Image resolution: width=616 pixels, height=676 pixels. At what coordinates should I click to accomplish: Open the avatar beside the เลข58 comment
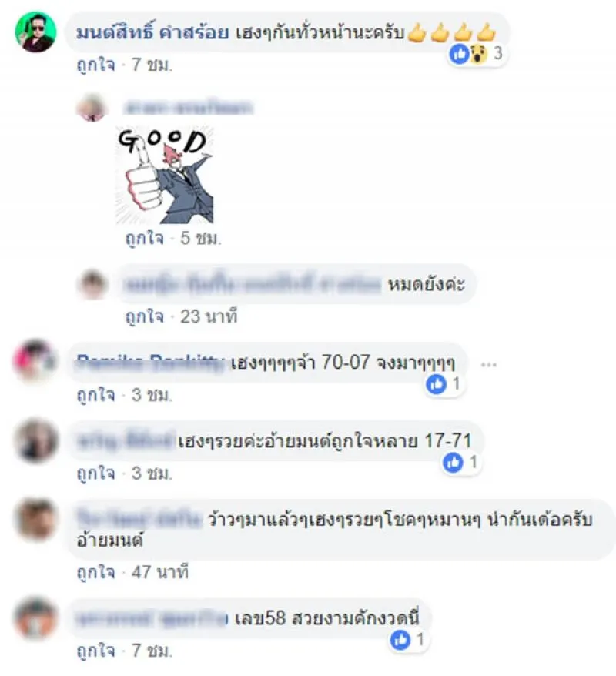[x=35, y=617]
